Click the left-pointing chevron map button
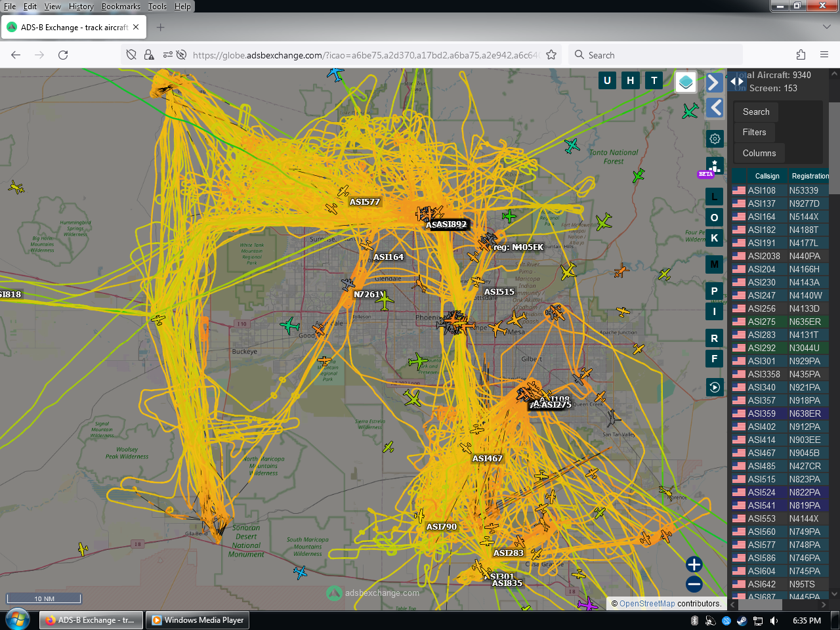The image size is (840, 630). 714,108
